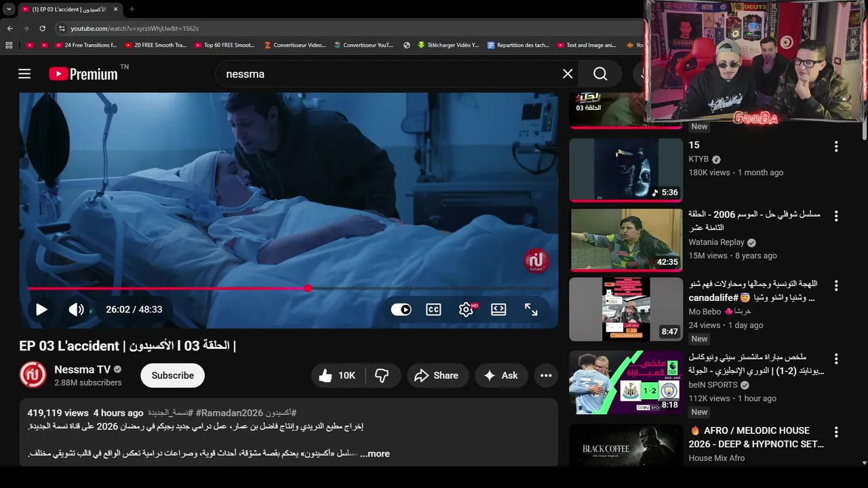Reload the page
Viewport: 868px width, 488px height.
tap(42, 28)
